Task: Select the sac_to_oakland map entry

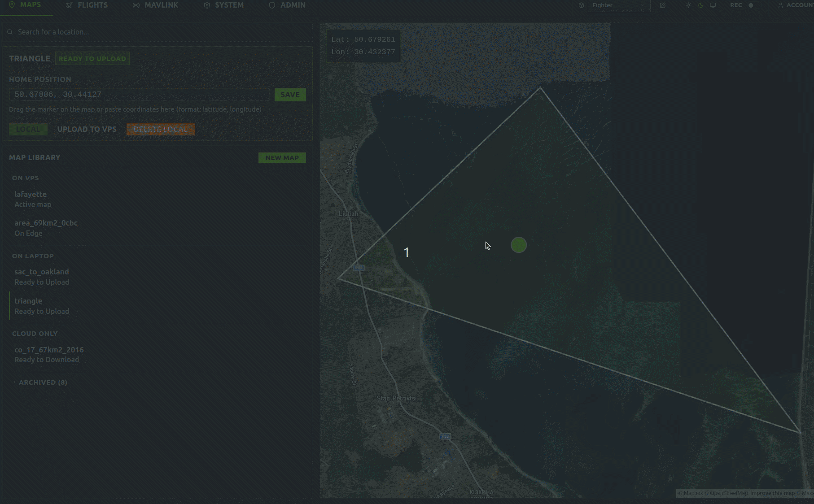Action: pos(42,277)
